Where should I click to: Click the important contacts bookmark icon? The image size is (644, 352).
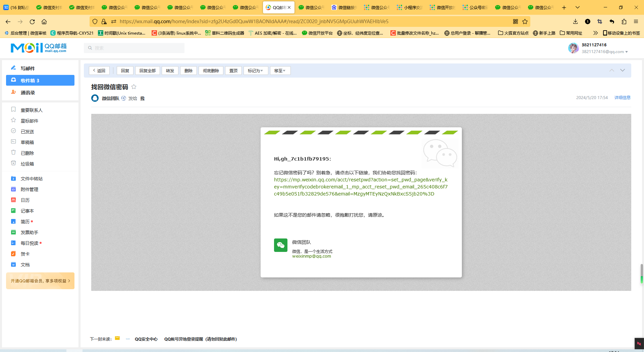(13, 109)
